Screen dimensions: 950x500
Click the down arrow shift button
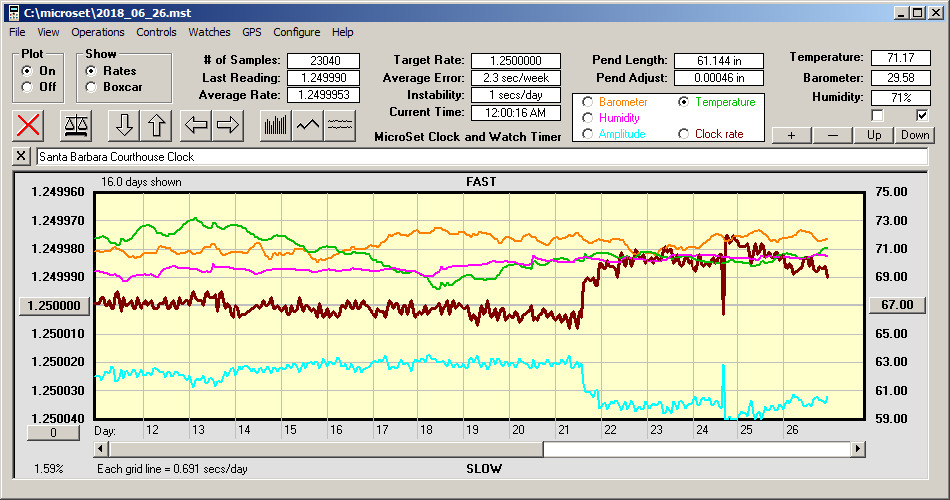coord(124,125)
